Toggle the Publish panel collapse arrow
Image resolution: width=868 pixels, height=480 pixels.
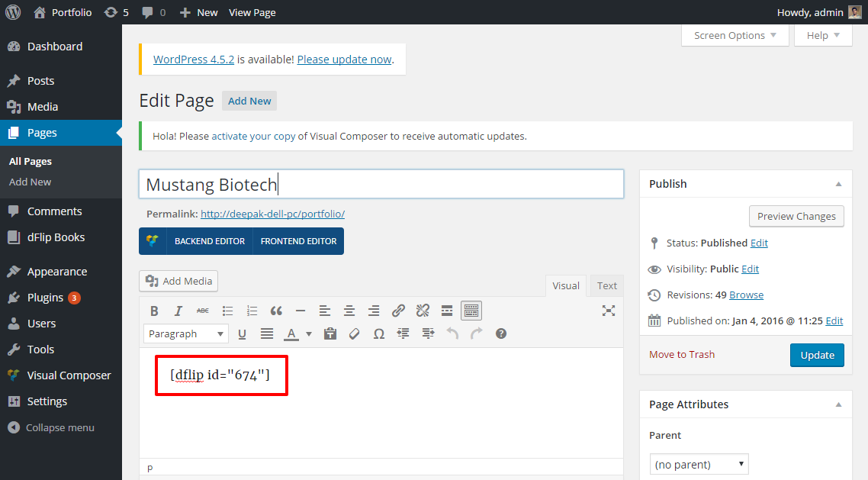click(x=838, y=184)
